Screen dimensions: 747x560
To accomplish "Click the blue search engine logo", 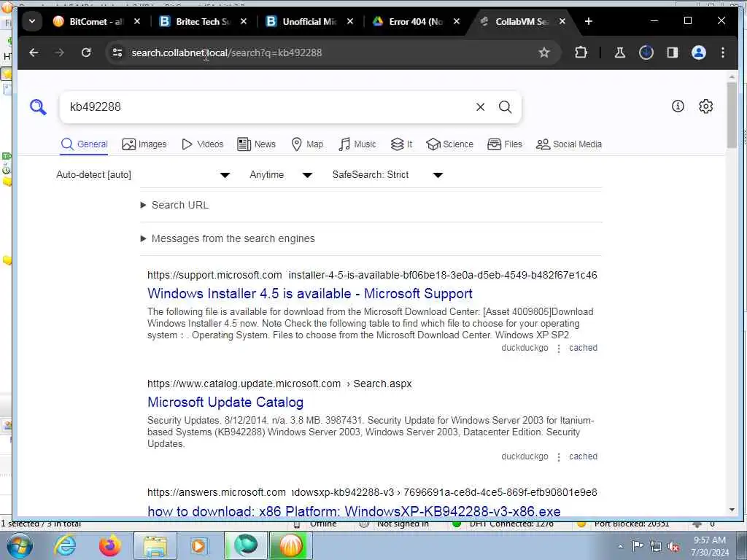I will click(x=38, y=107).
